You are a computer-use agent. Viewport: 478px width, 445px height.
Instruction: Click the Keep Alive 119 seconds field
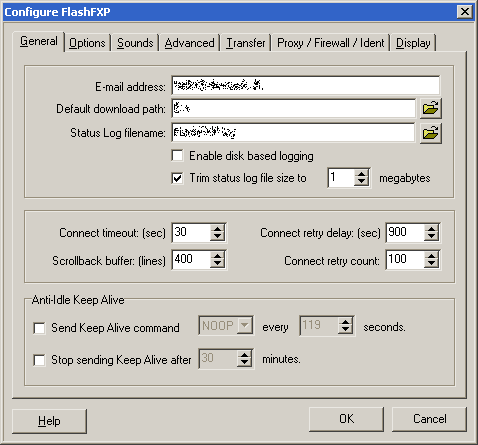point(319,325)
